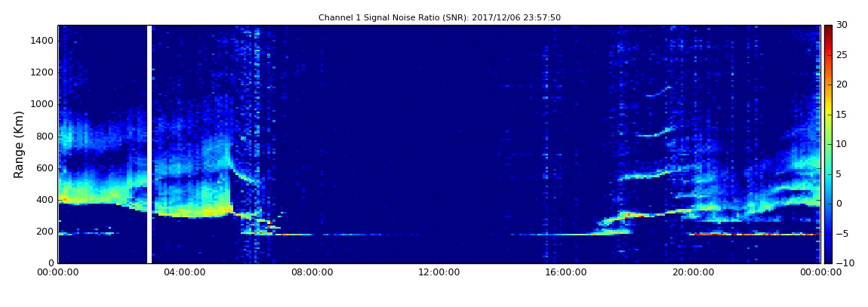Click the colorbar value −5 label
Viewport: 868px width, 307px height.
(x=842, y=233)
